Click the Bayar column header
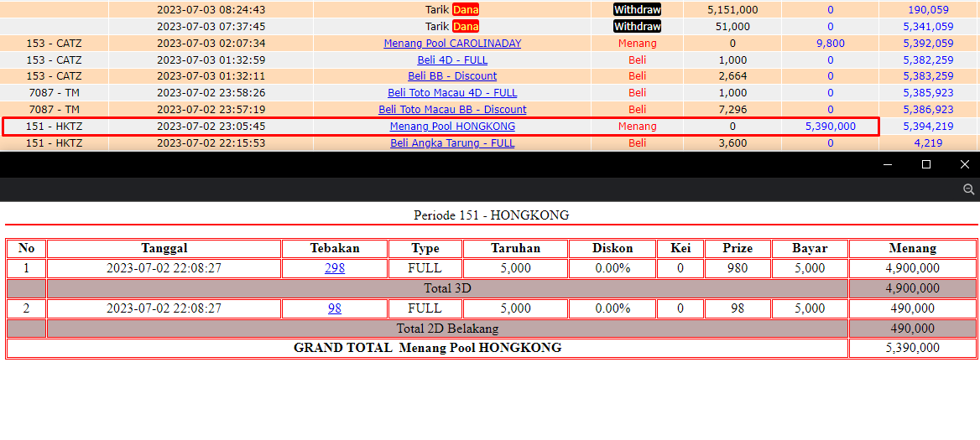980x440 pixels. [810, 248]
